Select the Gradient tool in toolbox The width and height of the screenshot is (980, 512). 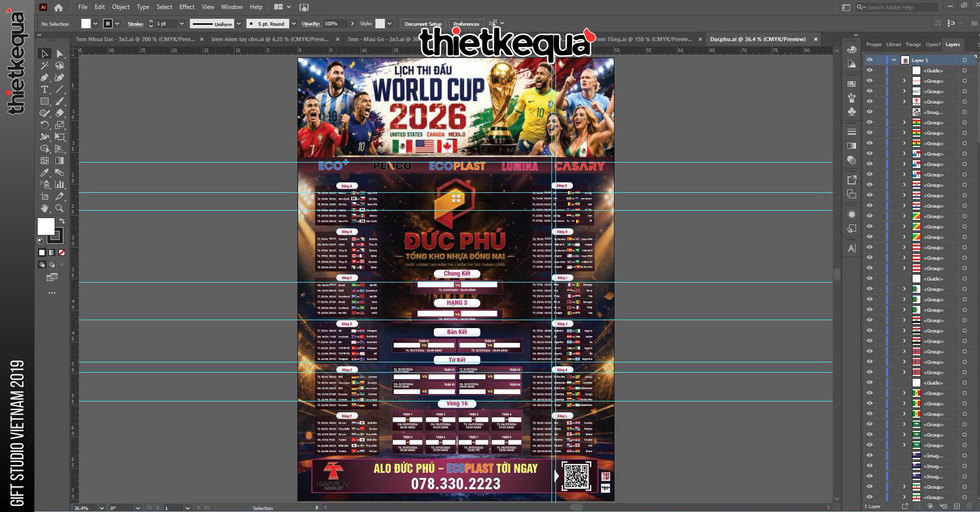click(60, 161)
